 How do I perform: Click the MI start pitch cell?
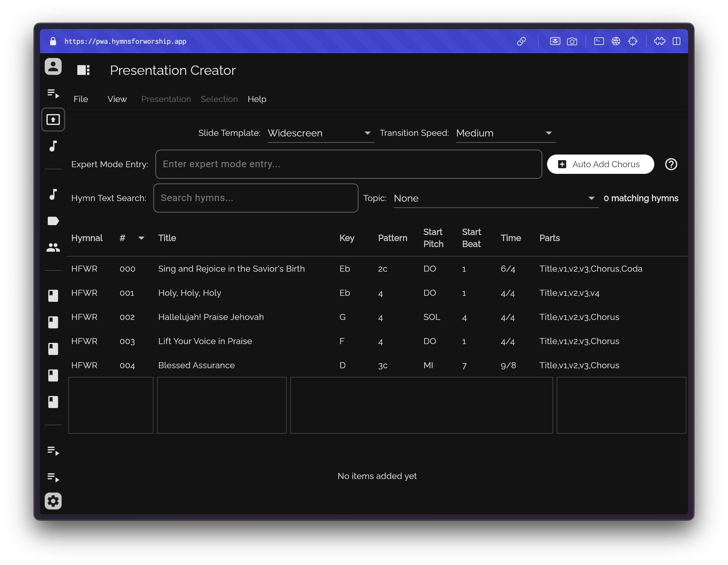coord(428,365)
